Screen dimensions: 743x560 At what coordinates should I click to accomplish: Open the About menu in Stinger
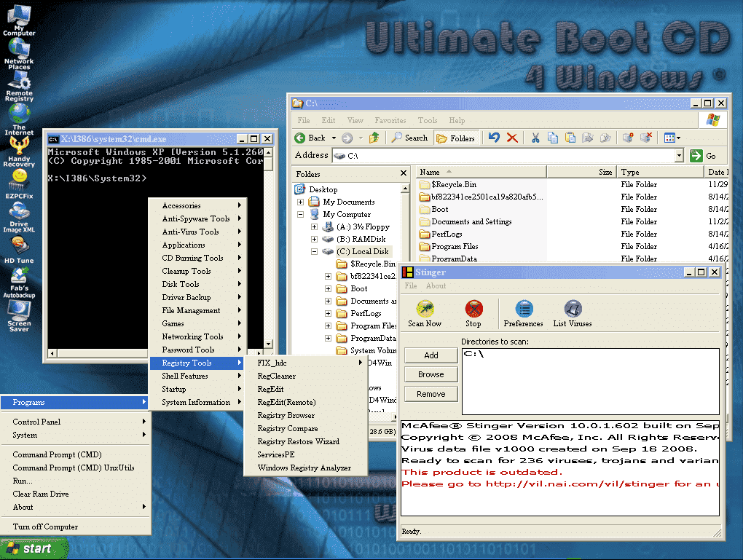(x=436, y=285)
